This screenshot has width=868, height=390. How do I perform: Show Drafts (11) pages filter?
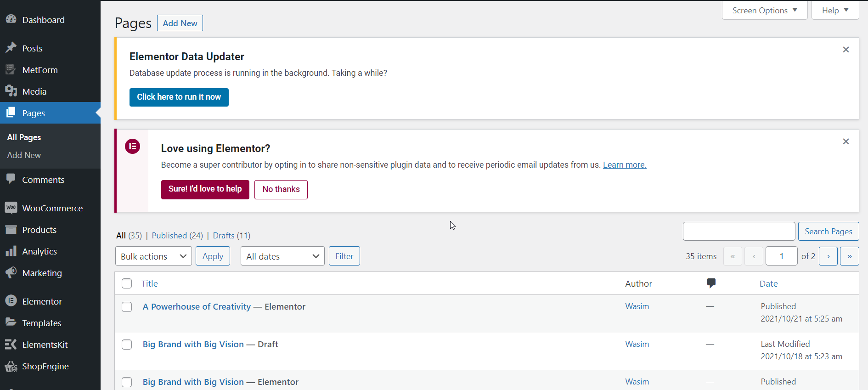click(231, 236)
